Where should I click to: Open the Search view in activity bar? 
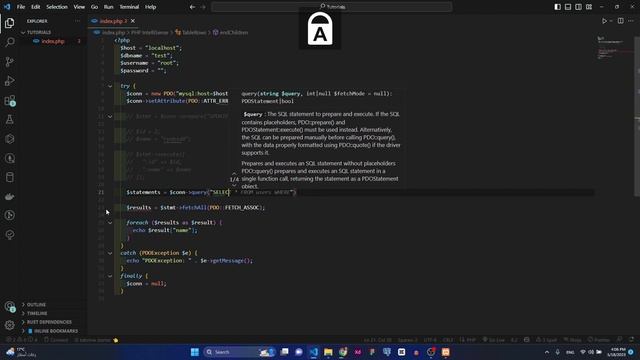click(x=9, y=42)
